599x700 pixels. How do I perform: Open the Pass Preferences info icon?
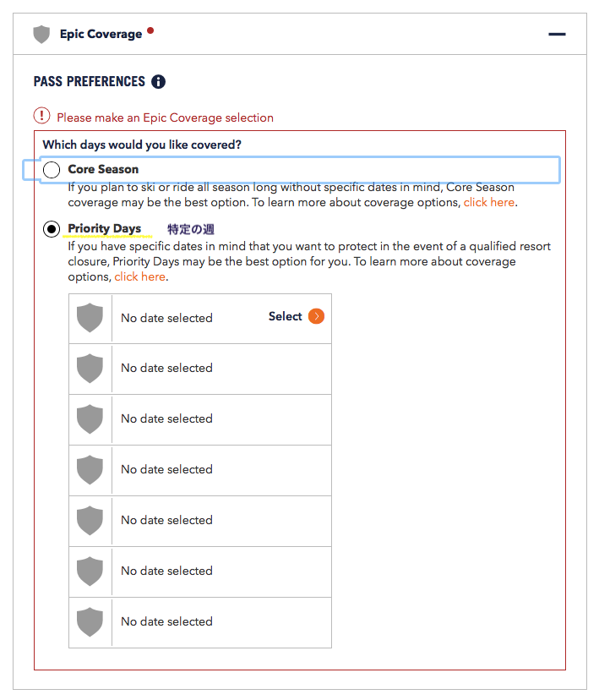point(158,82)
